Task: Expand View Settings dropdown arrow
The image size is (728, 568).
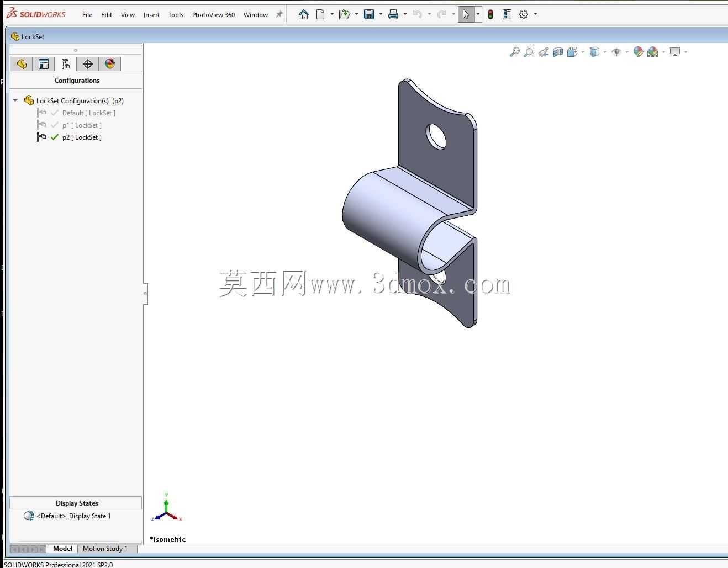Action: (x=685, y=52)
